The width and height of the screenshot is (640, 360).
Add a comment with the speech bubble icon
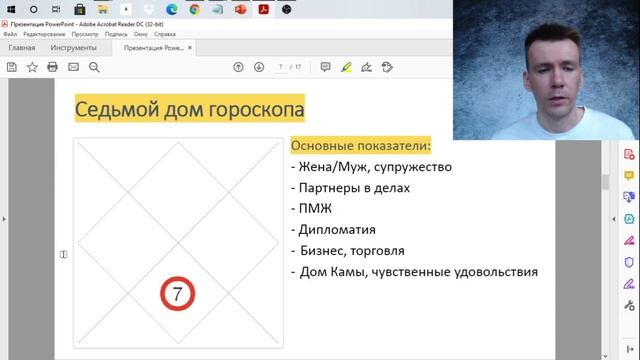325,67
